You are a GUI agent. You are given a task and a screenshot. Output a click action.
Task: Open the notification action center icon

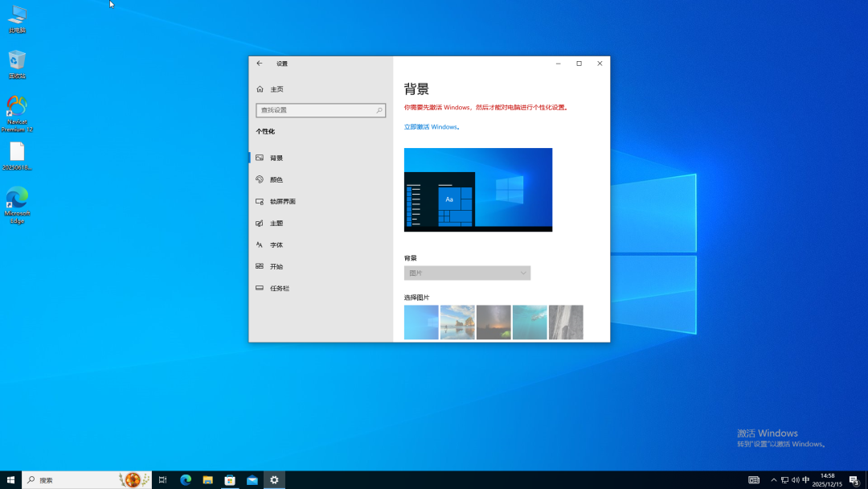pyautogui.click(x=854, y=480)
